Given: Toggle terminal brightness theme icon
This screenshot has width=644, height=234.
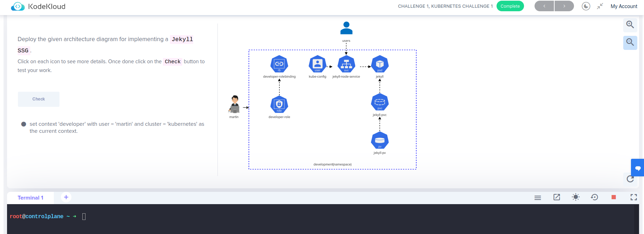Looking at the screenshot, I should [576, 197].
